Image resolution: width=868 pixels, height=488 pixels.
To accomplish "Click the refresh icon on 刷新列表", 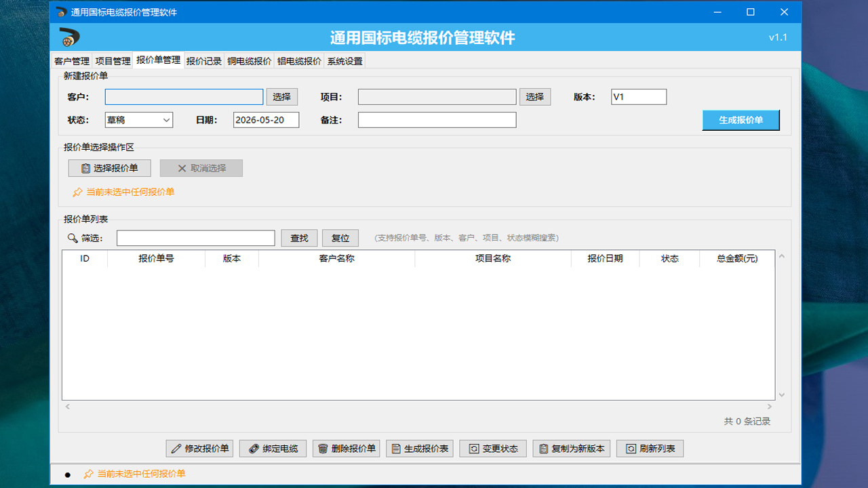I will click(631, 449).
